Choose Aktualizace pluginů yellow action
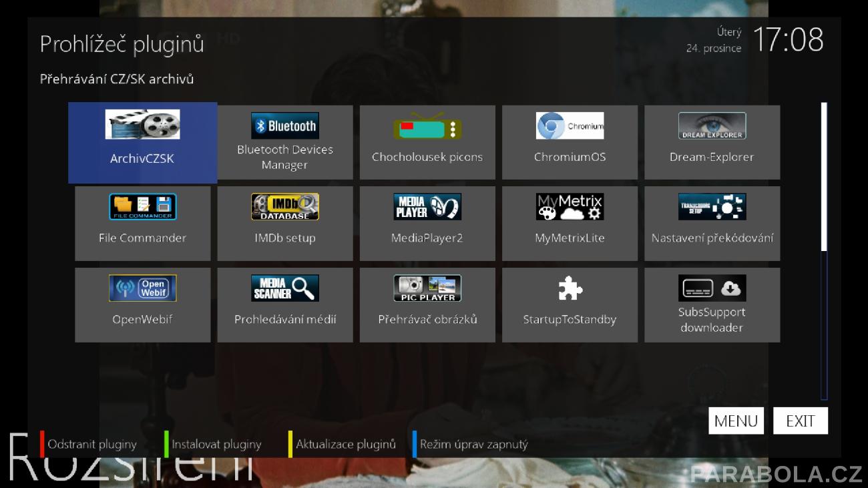 point(342,444)
